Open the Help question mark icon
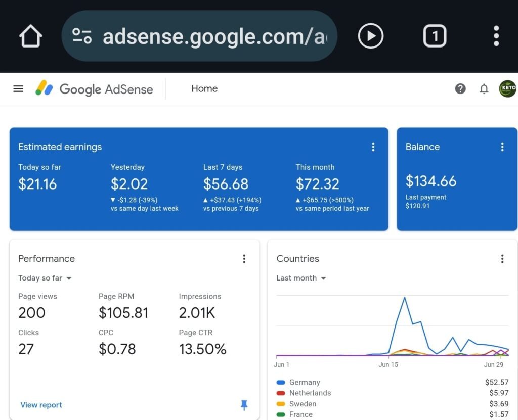Viewport: 518px width, 420px height. [x=460, y=88]
